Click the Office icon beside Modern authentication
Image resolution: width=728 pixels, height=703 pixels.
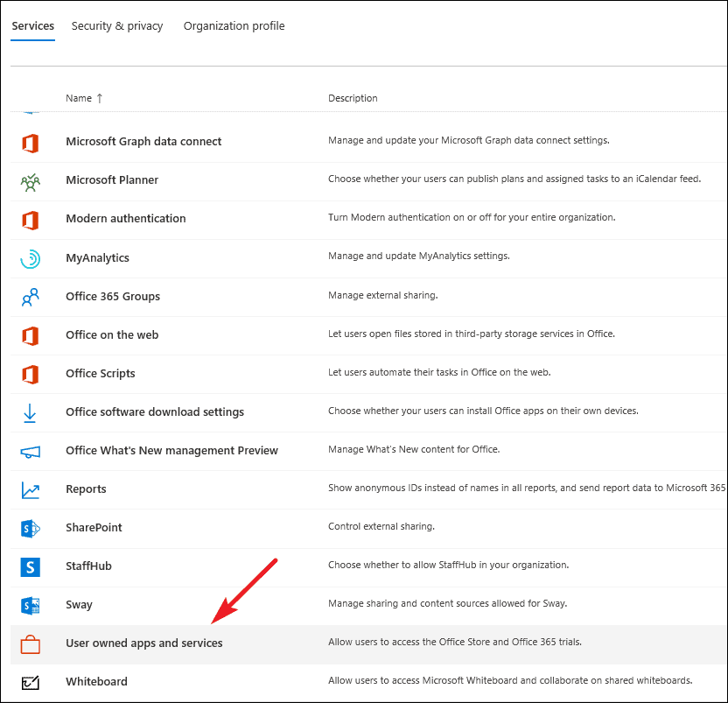point(30,220)
